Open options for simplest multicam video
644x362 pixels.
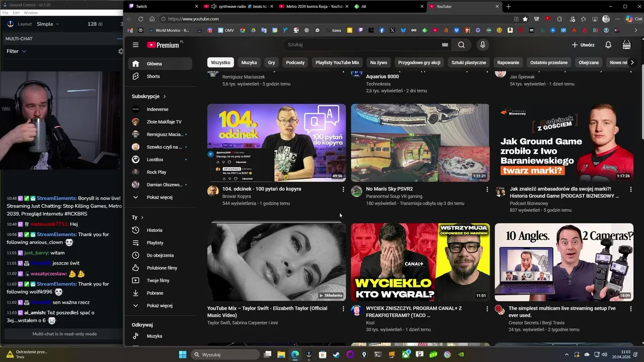[x=630, y=309]
